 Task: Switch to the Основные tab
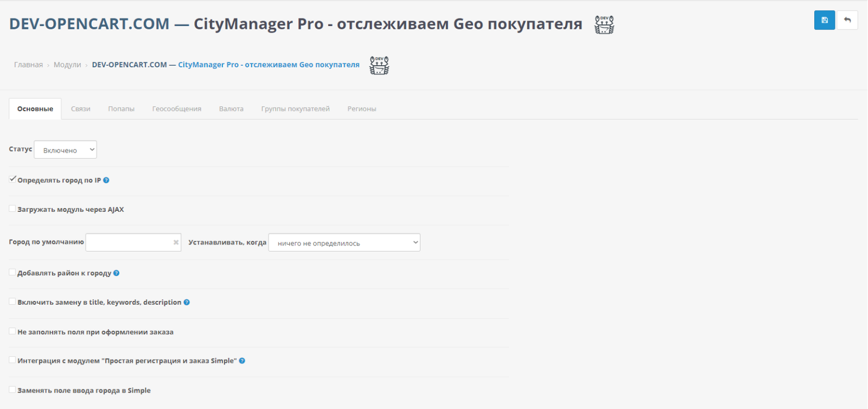(35, 109)
